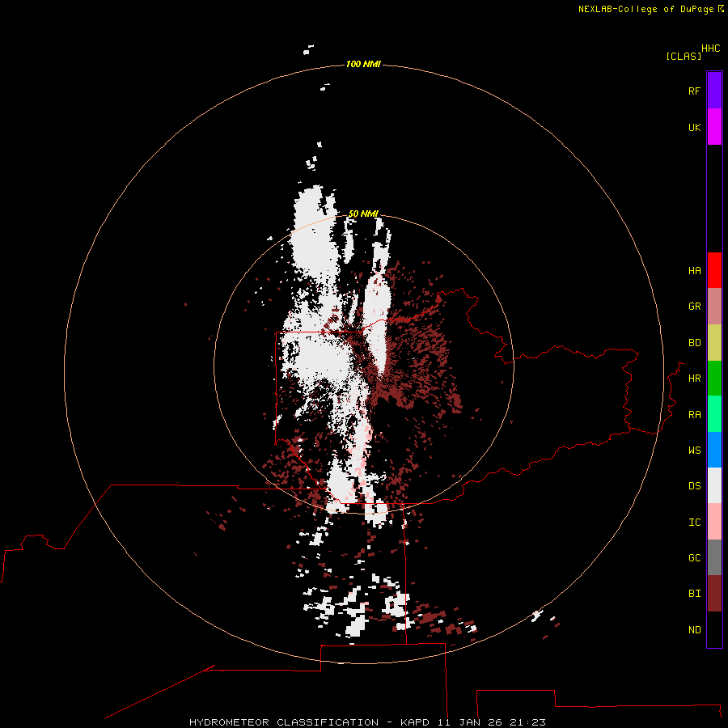Screen dimensions: 728x728
Task: Click the RA legend label
Action: click(694, 415)
